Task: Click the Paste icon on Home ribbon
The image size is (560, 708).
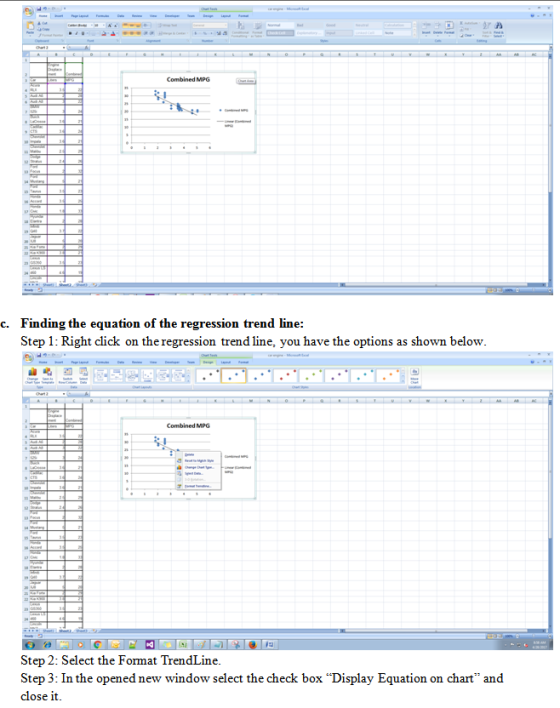Action: coord(30,28)
